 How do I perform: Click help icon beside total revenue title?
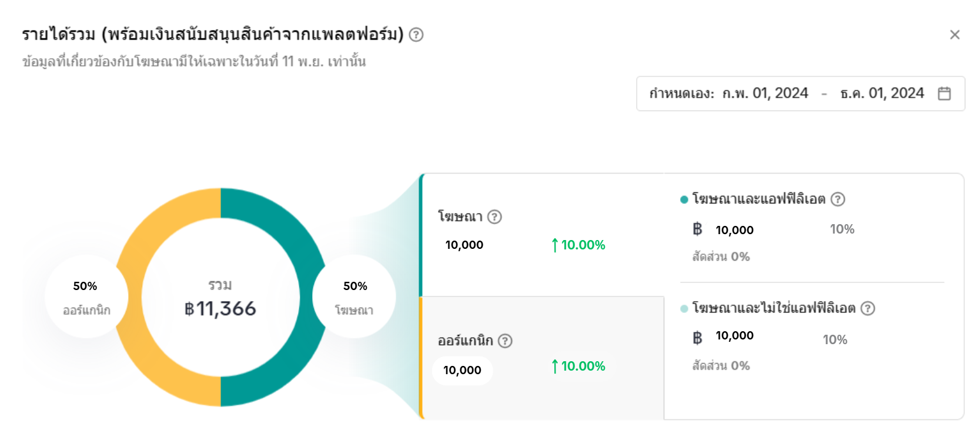pos(416,35)
